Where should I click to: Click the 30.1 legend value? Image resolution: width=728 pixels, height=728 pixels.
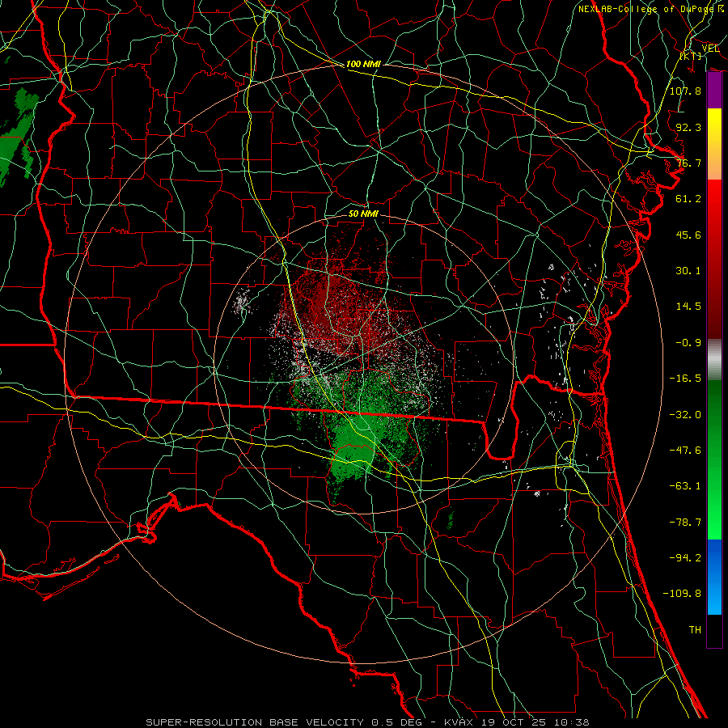(x=688, y=271)
